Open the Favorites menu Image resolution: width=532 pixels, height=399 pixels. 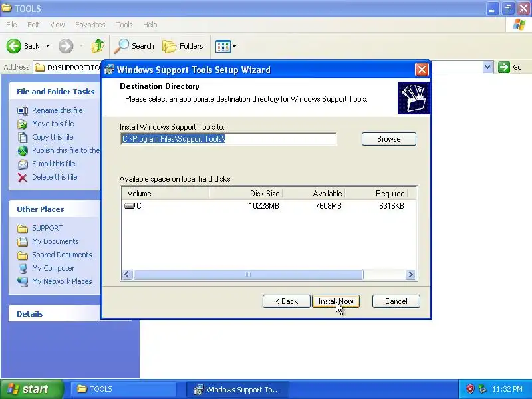[90, 25]
